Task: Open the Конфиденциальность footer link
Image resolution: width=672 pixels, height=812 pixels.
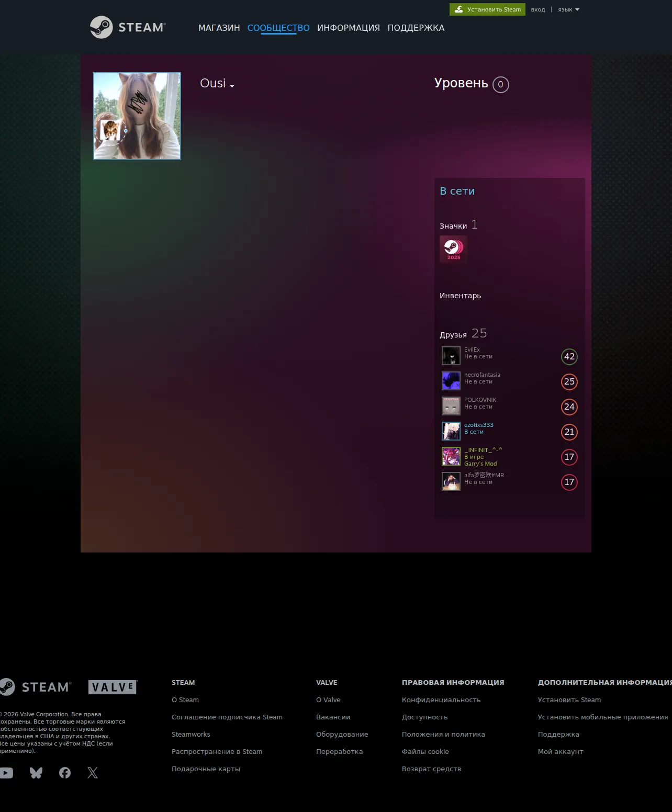Action: (x=441, y=700)
